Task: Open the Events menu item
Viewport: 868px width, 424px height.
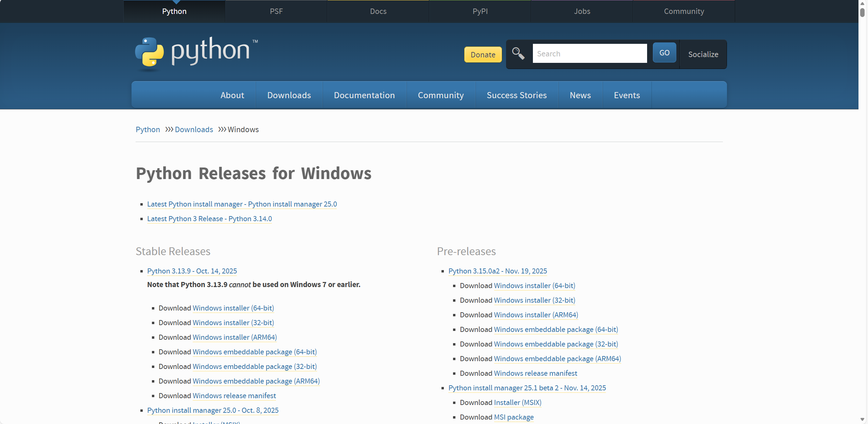Action: [626, 95]
